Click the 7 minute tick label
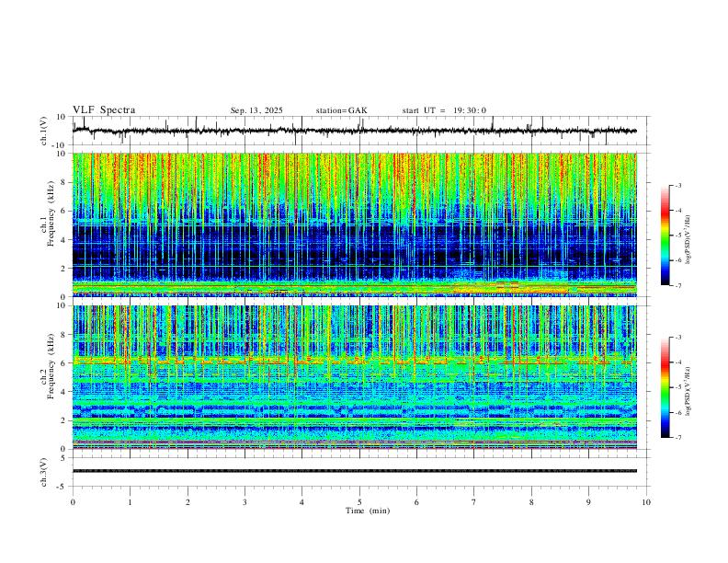 coord(474,502)
